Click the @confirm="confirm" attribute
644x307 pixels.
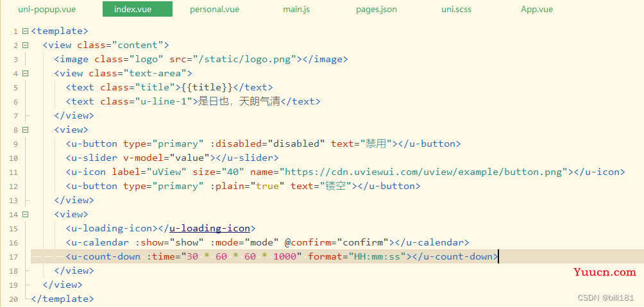[337, 242]
